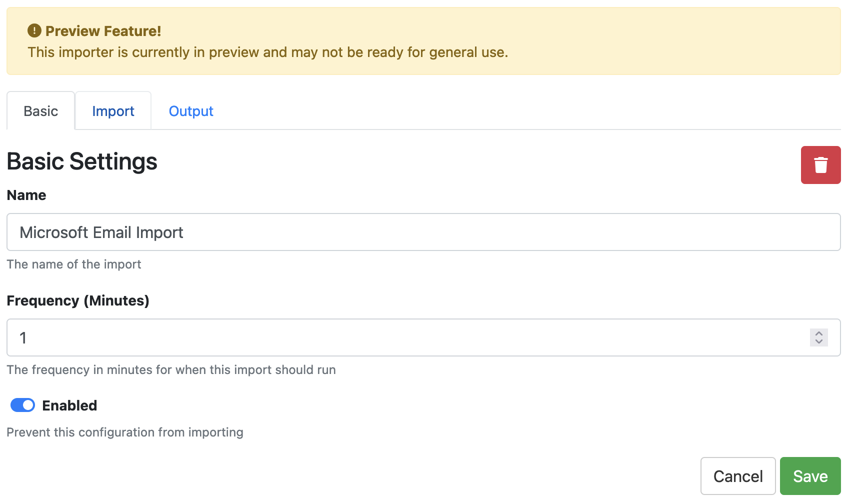
Task: Save the import settings
Action: tap(810, 476)
